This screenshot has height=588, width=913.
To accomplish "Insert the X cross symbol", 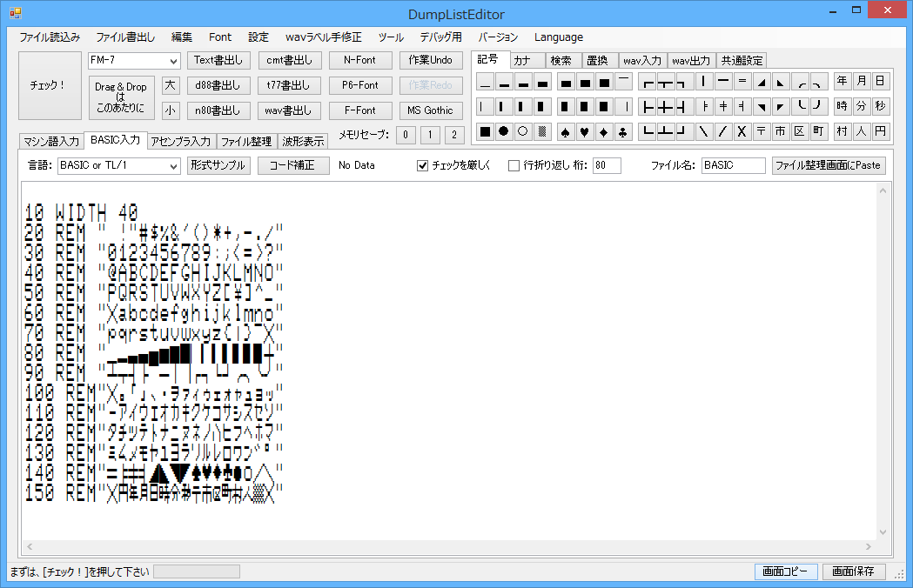I will pos(742,131).
